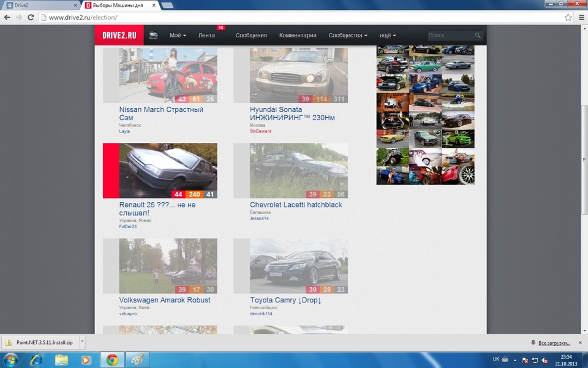This screenshot has width=588, height=368.
Task: Open the Windows Start button
Action: coord(10,360)
